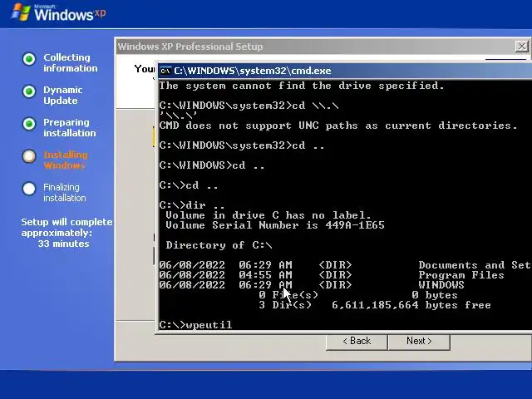Image resolution: width=532 pixels, height=399 pixels.
Task: Click the 'C:\WINDOWS\system32>cd ..' line
Action: tap(242, 145)
